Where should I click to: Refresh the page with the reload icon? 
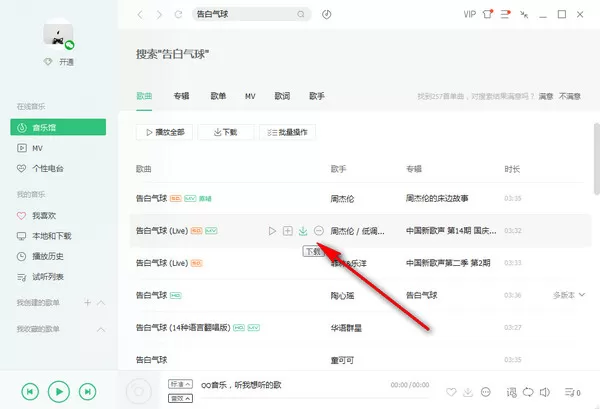click(178, 15)
